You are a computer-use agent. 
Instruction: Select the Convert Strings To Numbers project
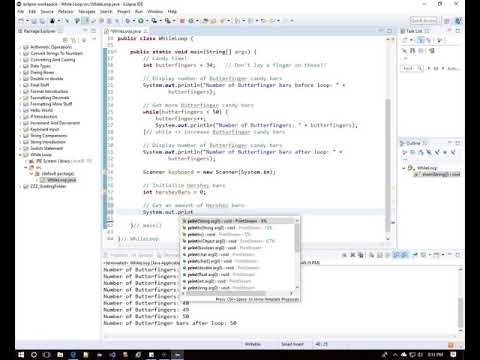[x=56, y=53]
